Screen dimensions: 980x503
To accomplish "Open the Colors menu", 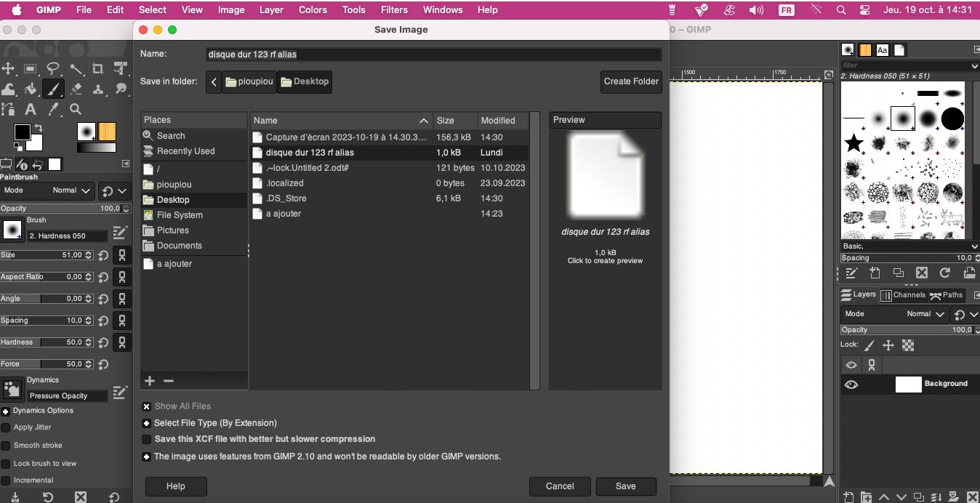I will pos(313,9).
